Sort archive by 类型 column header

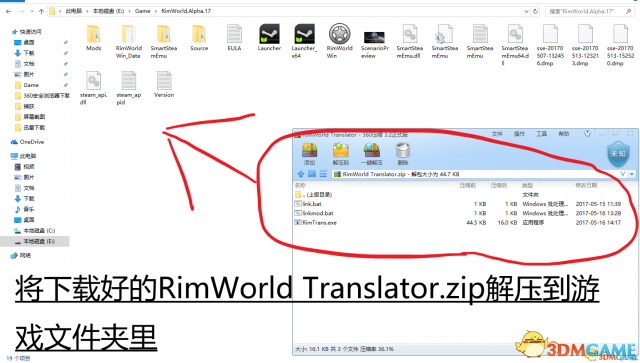(527, 185)
